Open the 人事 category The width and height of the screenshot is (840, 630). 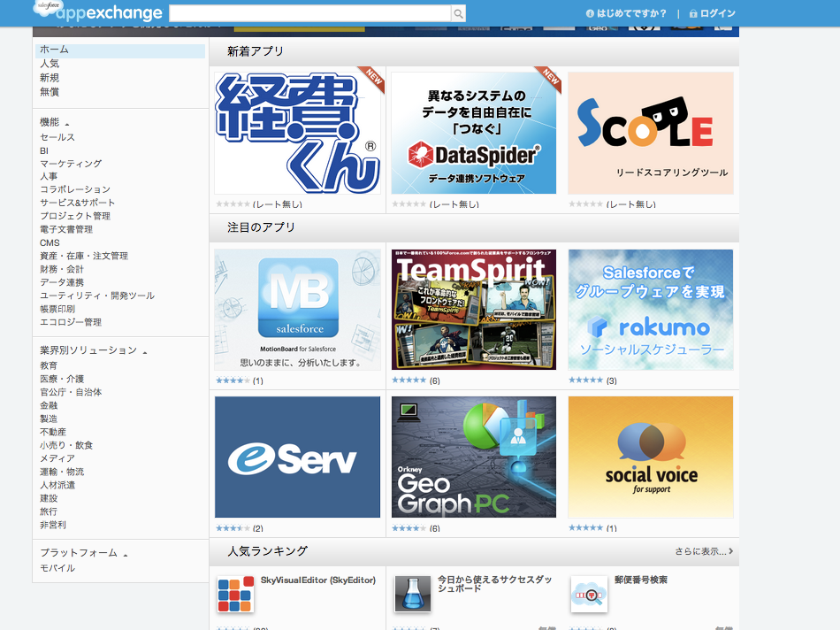pyautogui.click(x=49, y=176)
